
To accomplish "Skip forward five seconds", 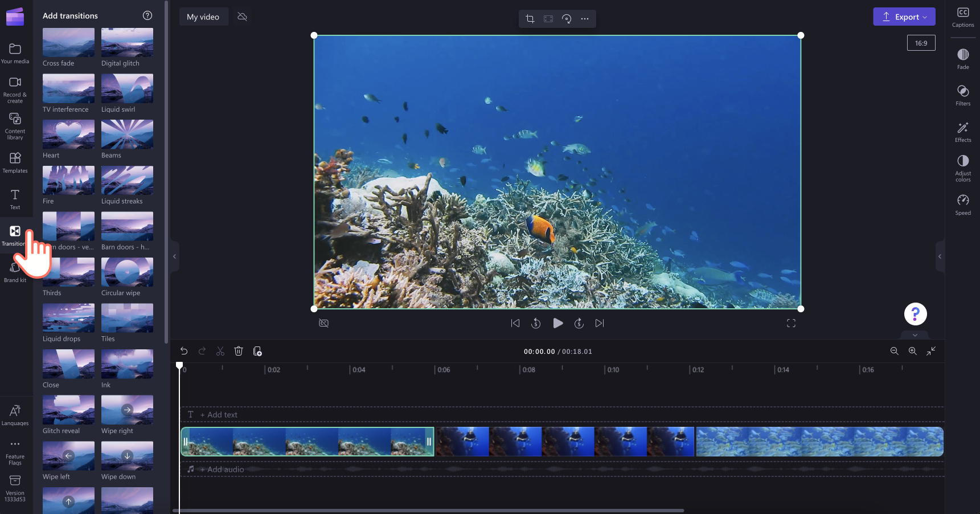I will [x=579, y=323].
